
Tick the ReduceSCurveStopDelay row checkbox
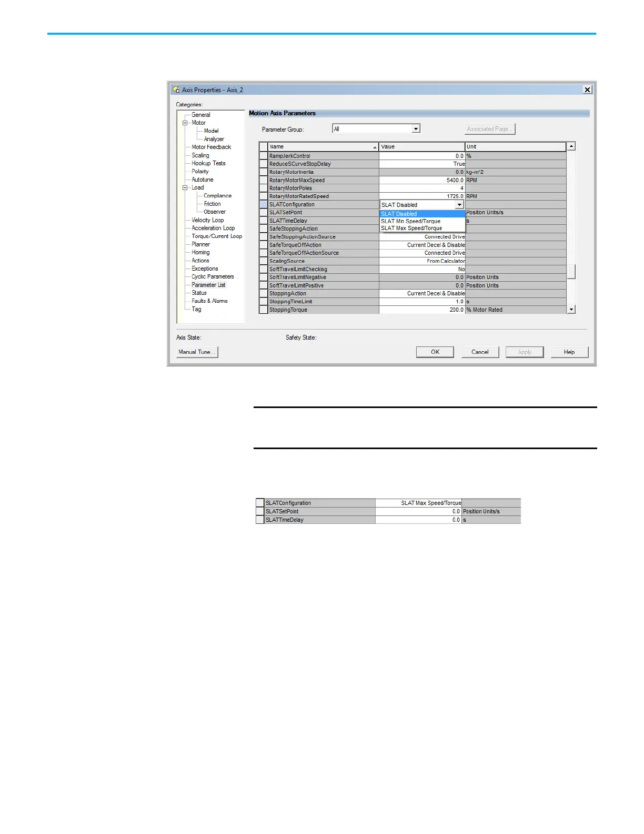(264, 164)
